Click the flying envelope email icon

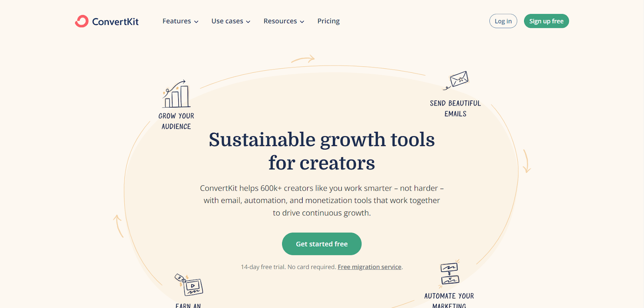[456, 80]
